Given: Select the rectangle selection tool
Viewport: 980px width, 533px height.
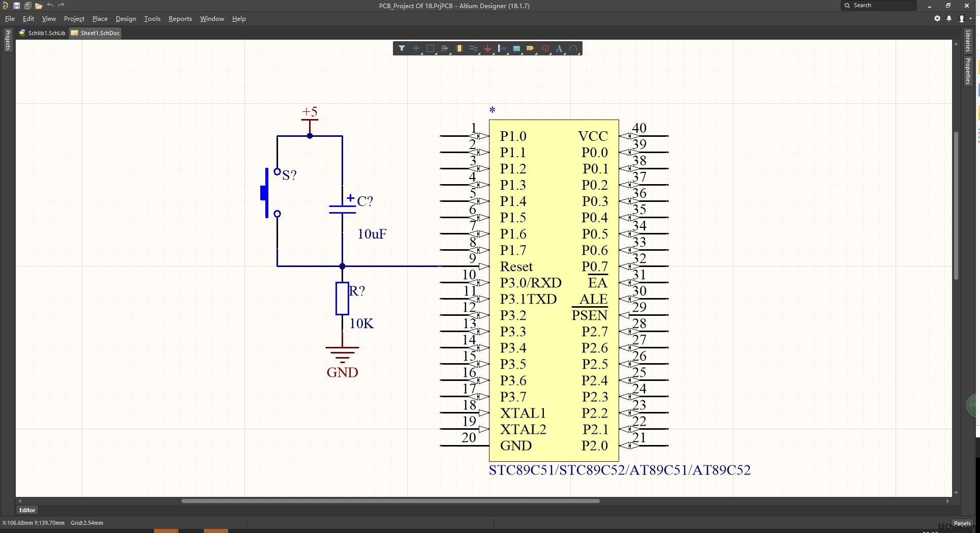Looking at the screenshot, I should tap(431, 48).
